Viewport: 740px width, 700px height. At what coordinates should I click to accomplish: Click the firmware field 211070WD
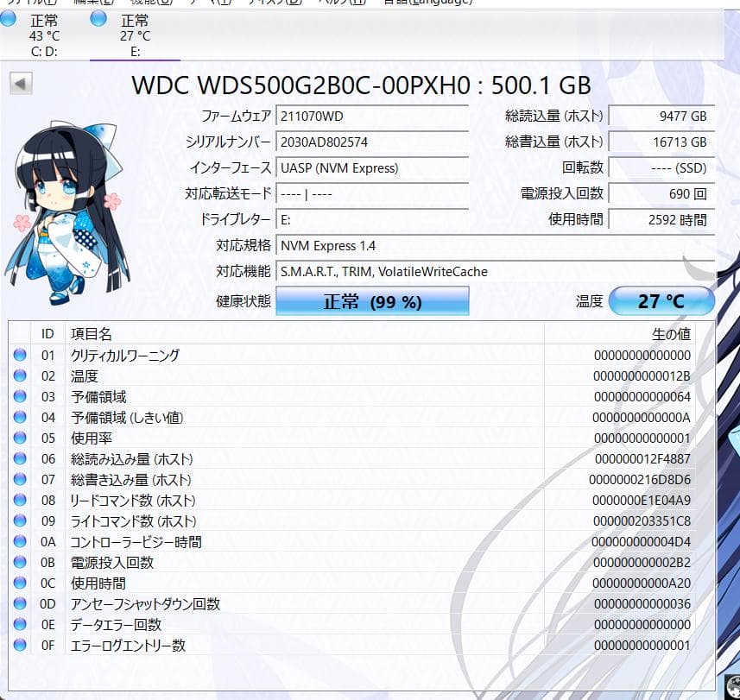point(372,116)
